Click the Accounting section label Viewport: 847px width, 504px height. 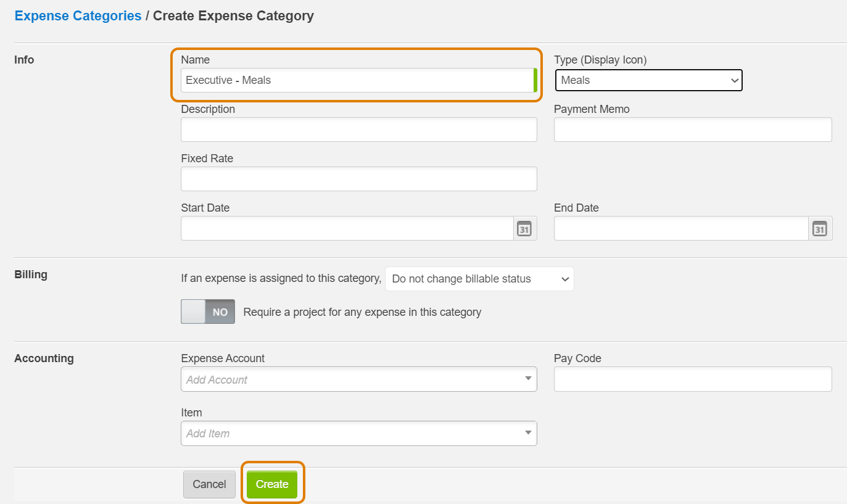coord(44,358)
